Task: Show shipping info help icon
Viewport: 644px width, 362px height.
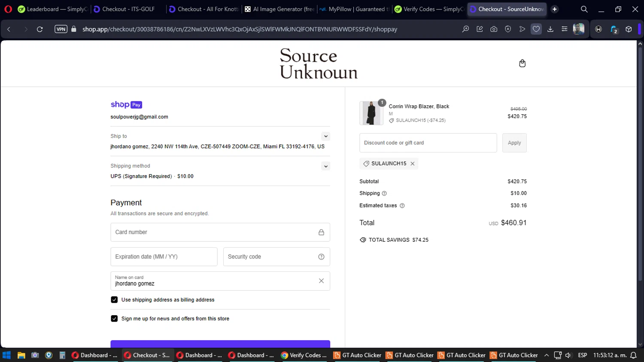Action: point(384,193)
